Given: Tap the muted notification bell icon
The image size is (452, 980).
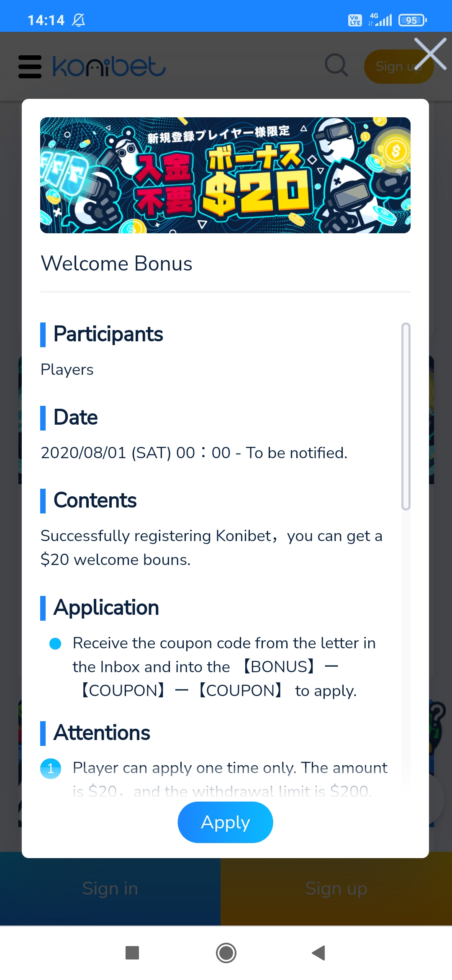Looking at the screenshot, I should click(78, 20).
